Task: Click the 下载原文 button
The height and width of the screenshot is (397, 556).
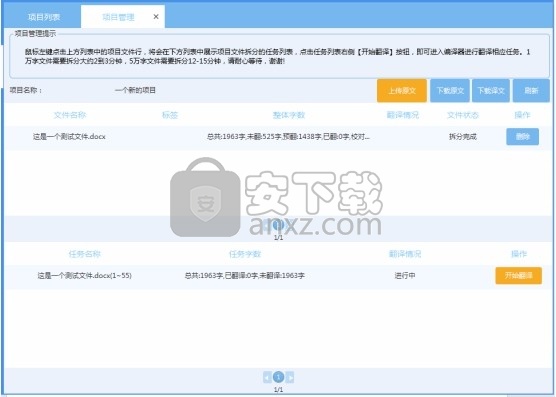Action: 450,91
